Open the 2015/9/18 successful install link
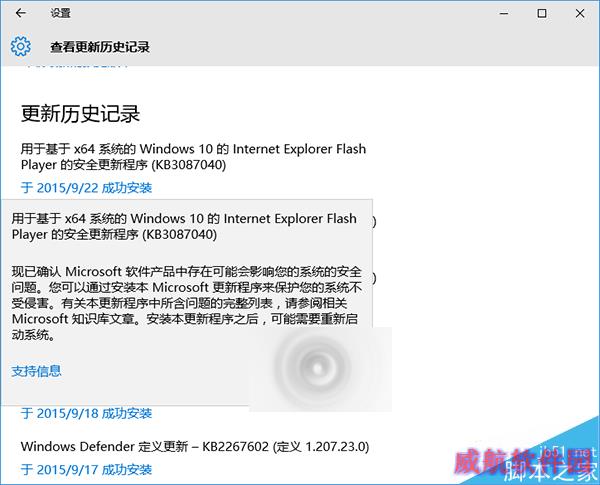Image resolution: width=600 pixels, height=485 pixels. pyautogui.click(x=86, y=413)
